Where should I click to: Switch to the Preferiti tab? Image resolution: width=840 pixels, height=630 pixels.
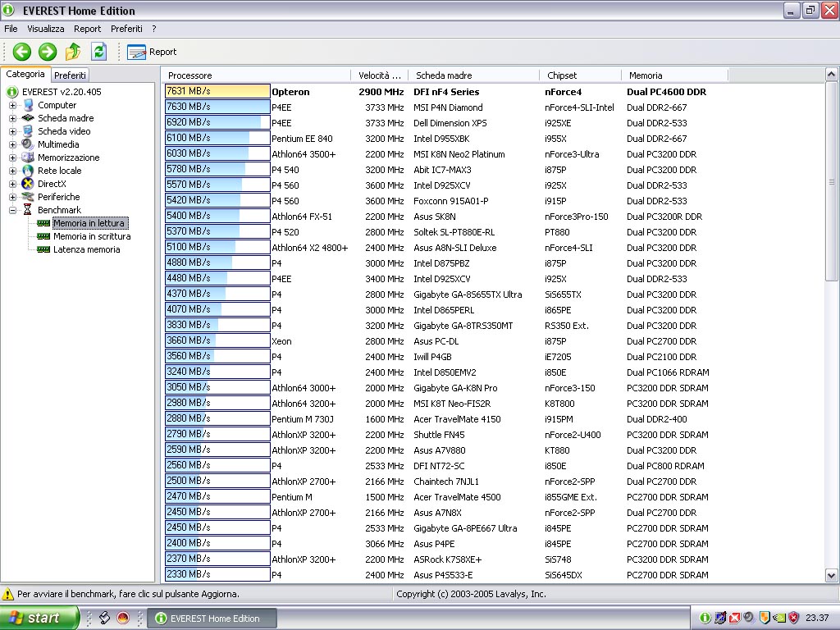pos(70,75)
